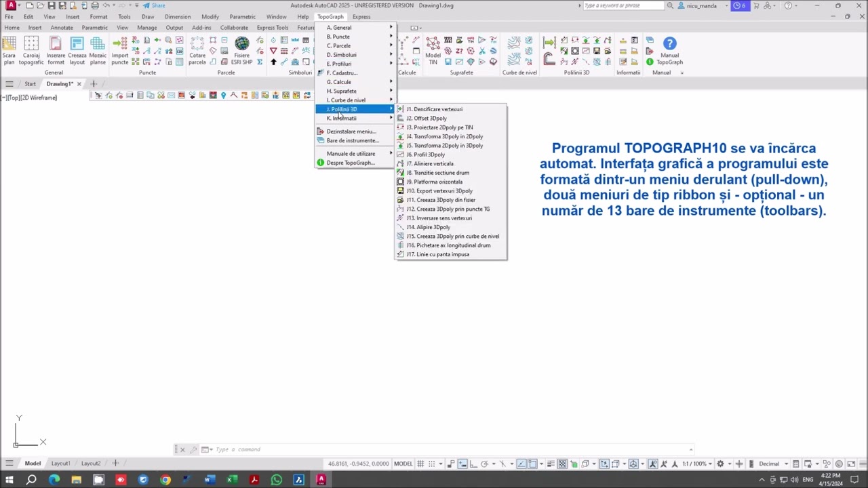The image size is (868, 488).
Task: Click the command line input field
Action: 451,449
